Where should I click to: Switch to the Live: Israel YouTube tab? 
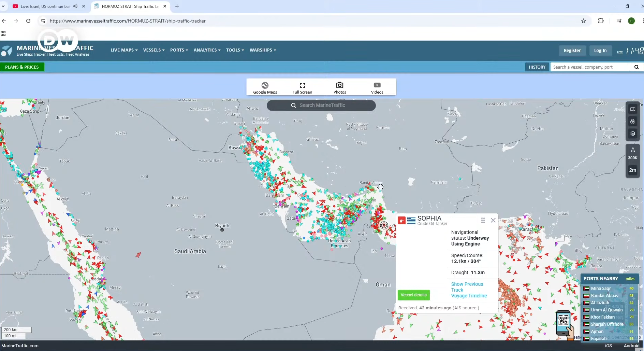coord(45,6)
